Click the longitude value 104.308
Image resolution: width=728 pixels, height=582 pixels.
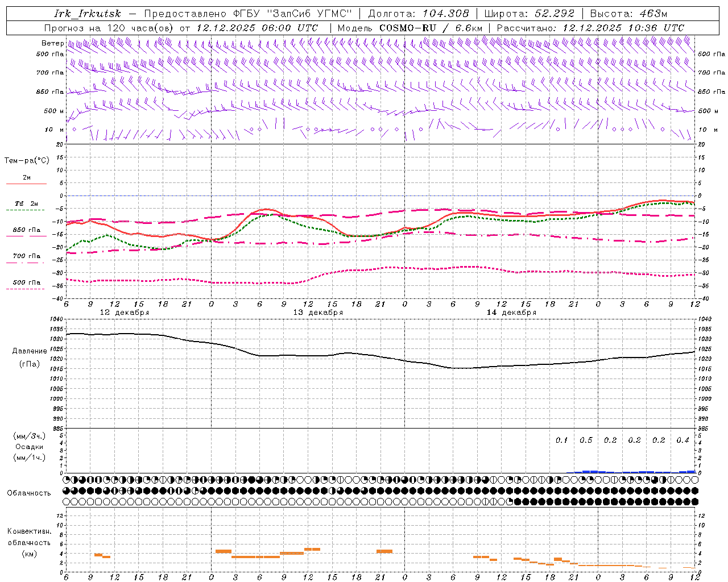pos(445,14)
